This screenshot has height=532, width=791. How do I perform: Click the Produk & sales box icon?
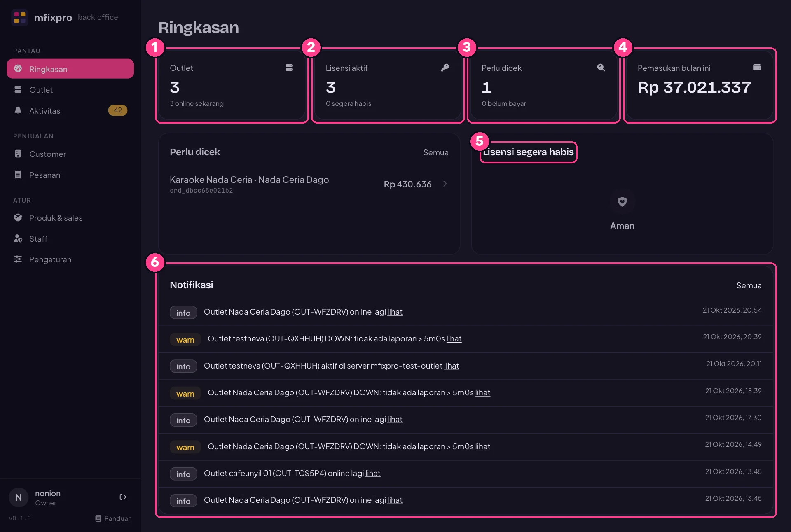tap(18, 217)
